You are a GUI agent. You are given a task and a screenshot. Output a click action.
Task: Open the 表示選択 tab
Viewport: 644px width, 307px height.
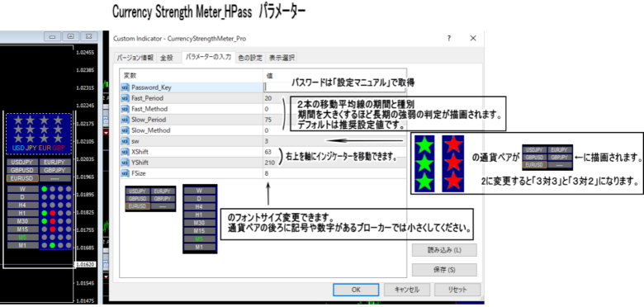click(282, 58)
